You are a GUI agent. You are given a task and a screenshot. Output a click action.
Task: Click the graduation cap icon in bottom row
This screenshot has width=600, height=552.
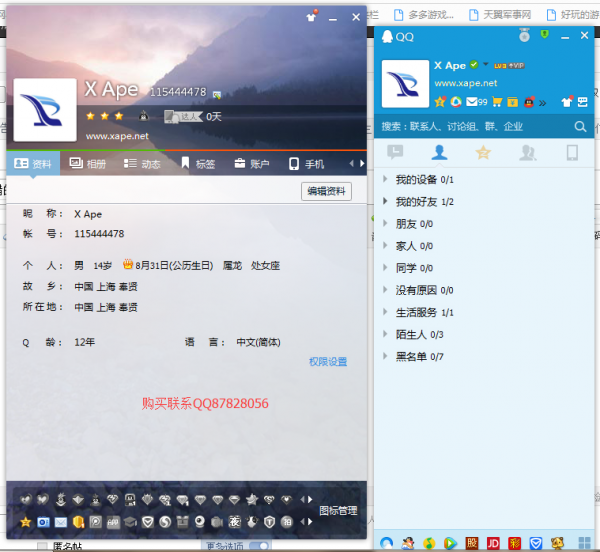point(130,522)
